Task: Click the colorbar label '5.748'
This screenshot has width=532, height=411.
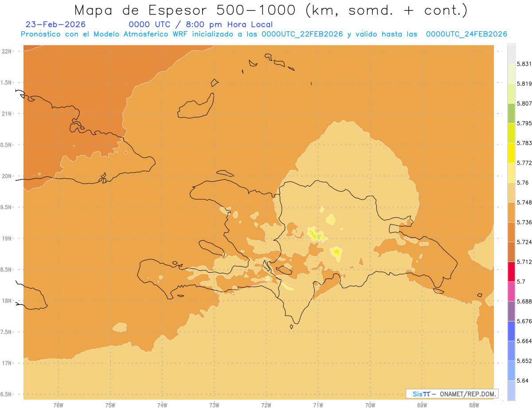Action: (524, 203)
